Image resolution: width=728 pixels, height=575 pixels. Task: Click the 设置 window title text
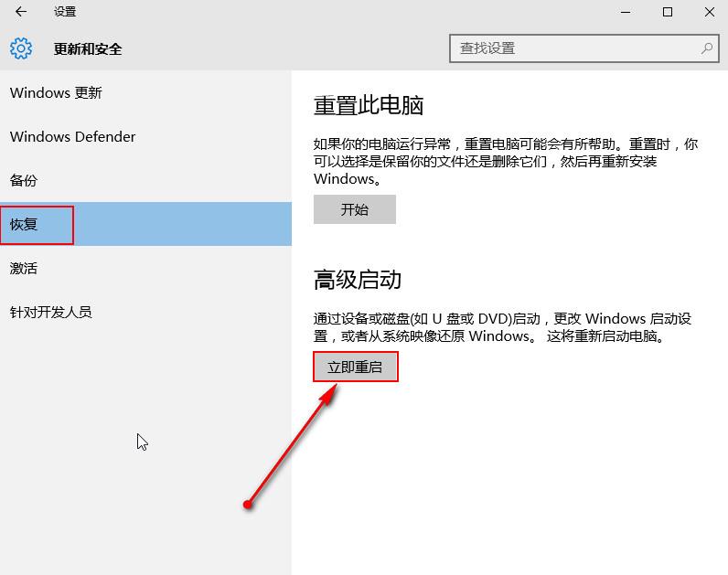[x=65, y=12]
